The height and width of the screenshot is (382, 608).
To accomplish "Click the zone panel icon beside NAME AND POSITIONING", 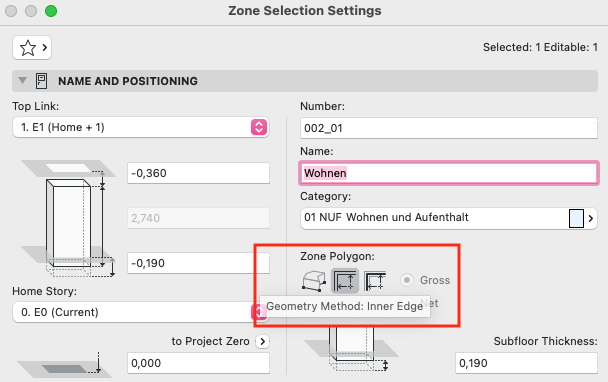I will click(x=41, y=81).
